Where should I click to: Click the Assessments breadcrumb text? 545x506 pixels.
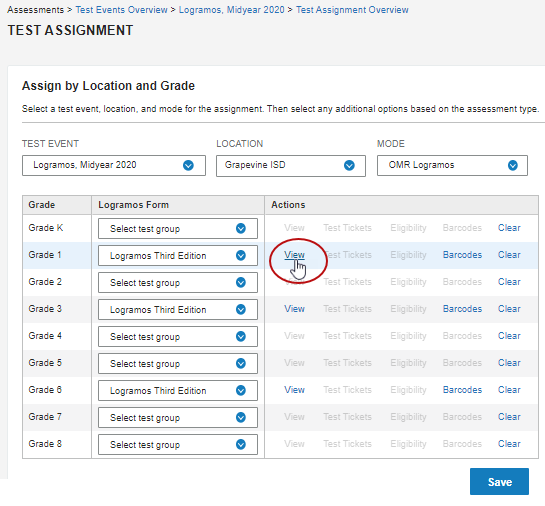35,10
